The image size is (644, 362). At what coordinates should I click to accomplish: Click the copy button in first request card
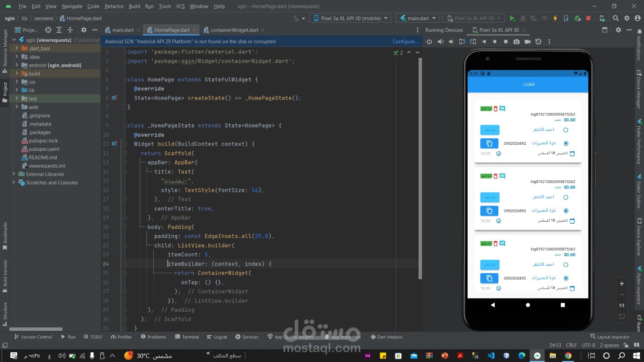pos(489,143)
